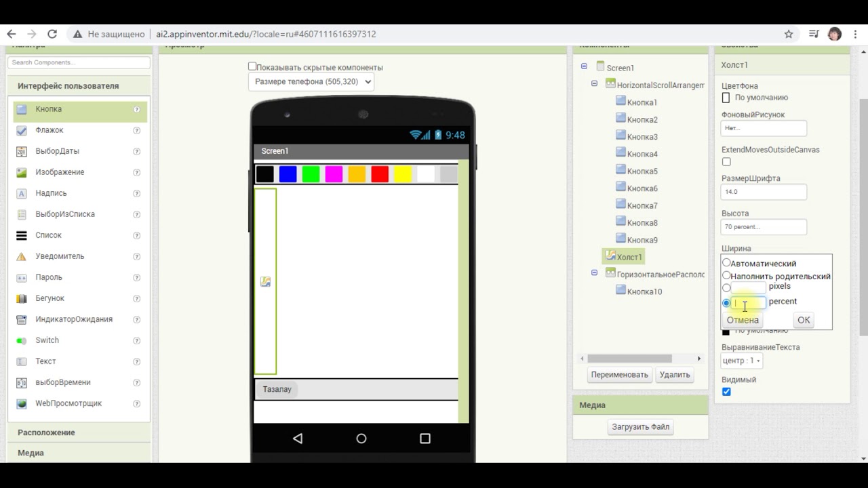Cancel width popup with Отмена
The height and width of the screenshot is (488, 868).
point(743,320)
